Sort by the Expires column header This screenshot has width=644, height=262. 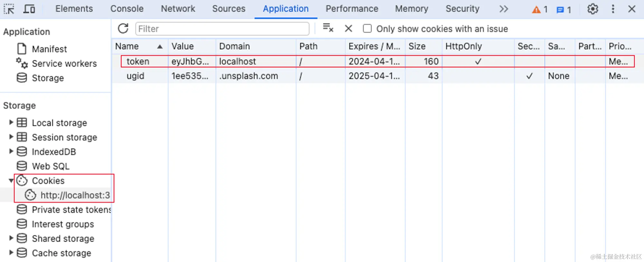tap(375, 46)
